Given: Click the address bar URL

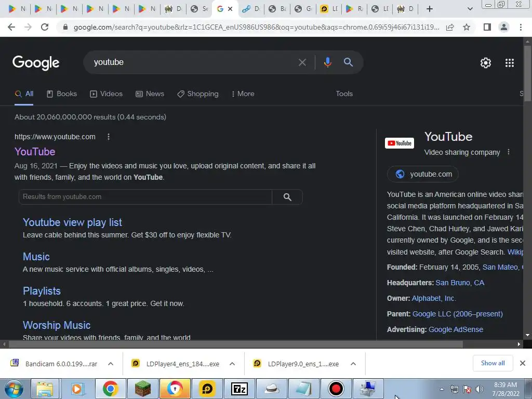Looking at the screenshot, I should (x=256, y=27).
